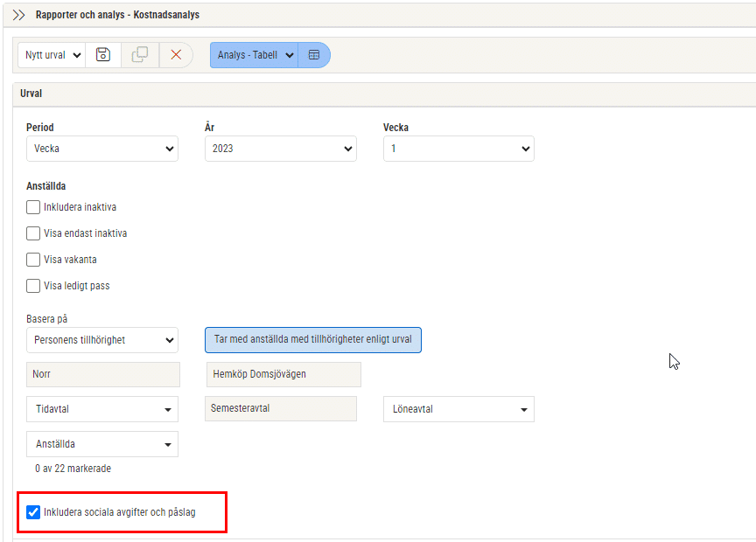Open the Vecka number dropdown
756x542 pixels.
pyautogui.click(x=458, y=149)
